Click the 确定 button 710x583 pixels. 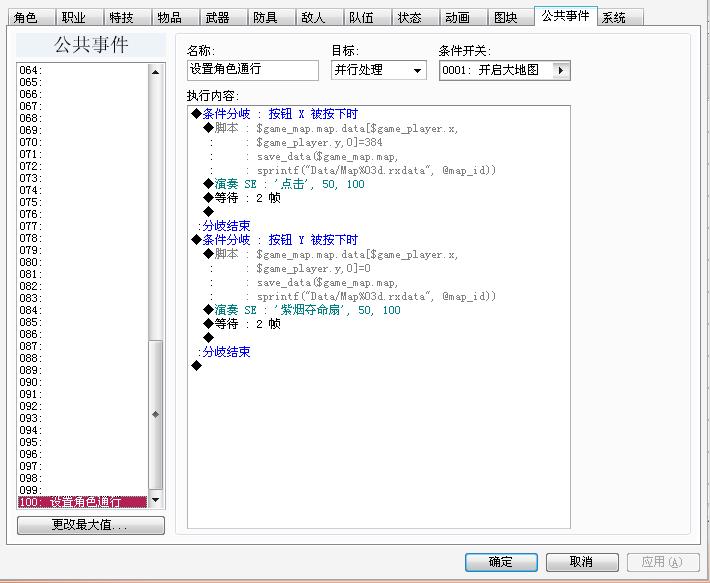tap(501, 562)
